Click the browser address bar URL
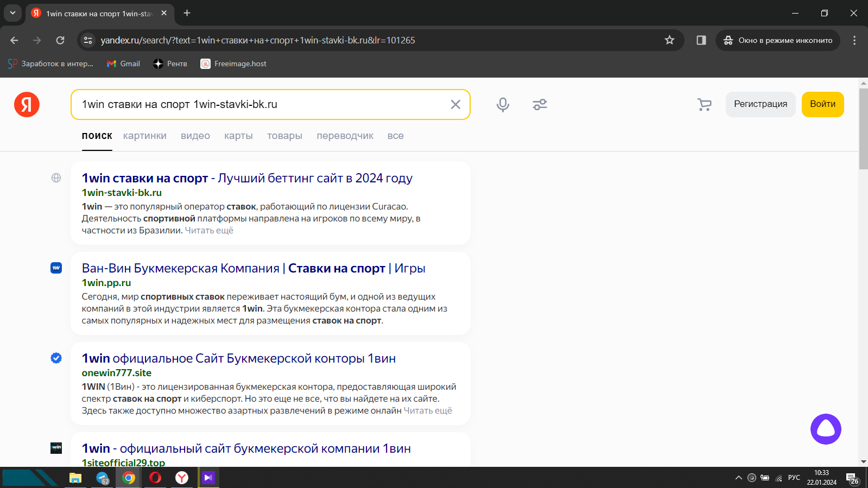The image size is (868, 488). (258, 40)
